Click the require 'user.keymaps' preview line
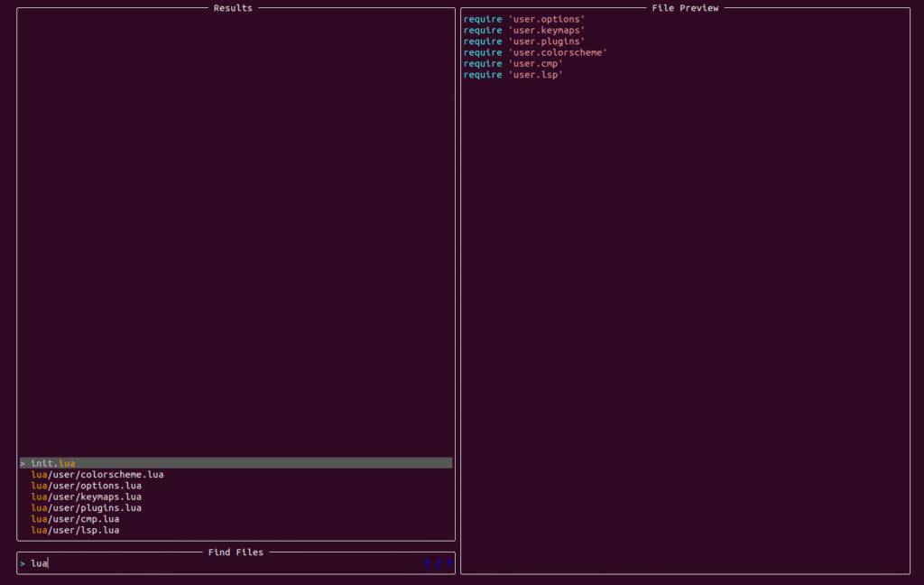924x585 pixels. (524, 31)
